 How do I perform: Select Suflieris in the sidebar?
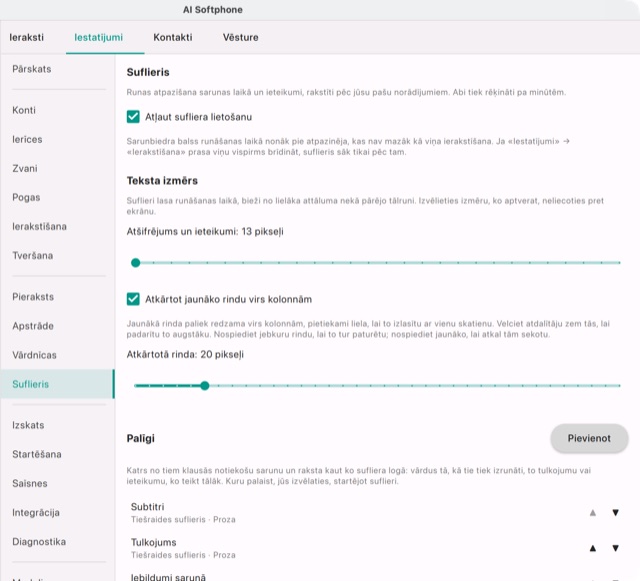coord(58,384)
